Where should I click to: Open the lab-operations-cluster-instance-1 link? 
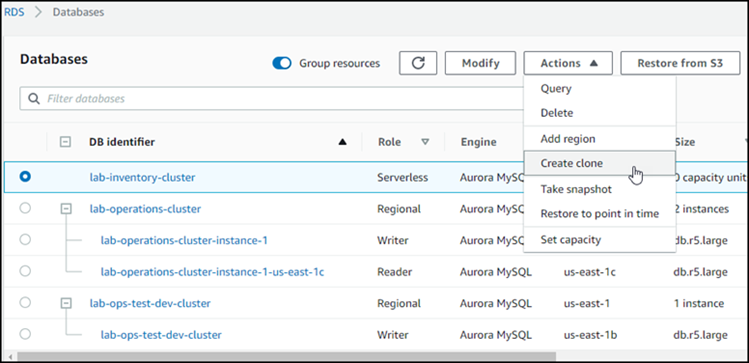pyautogui.click(x=184, y=240)
